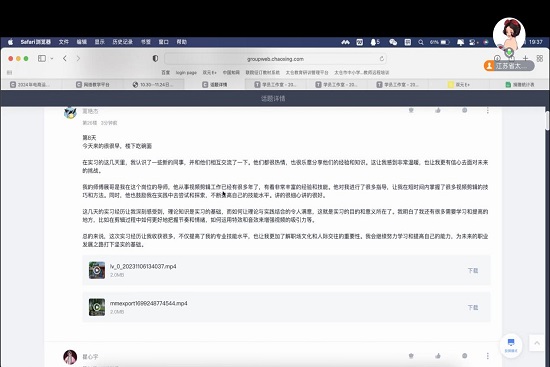The height and width of the screenshot is (367, 550).
Task: Click the floating blue chat icon button
Action: pos(511,345)
